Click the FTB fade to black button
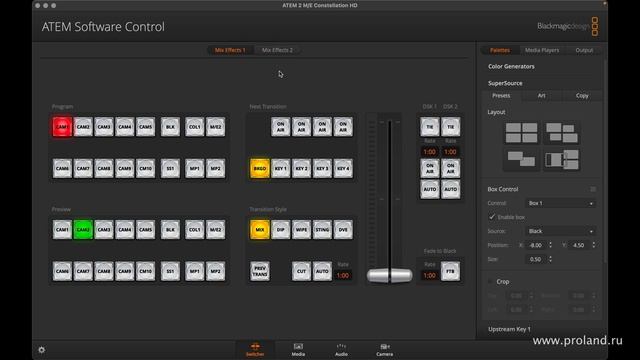 pyautogui.click(x=451, y=271)
